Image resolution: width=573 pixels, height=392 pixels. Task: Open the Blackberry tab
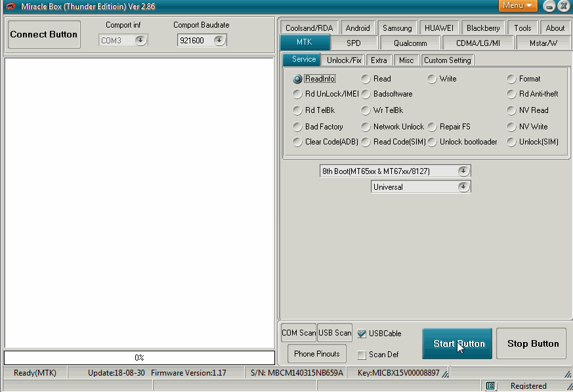(x=483, y=28)
